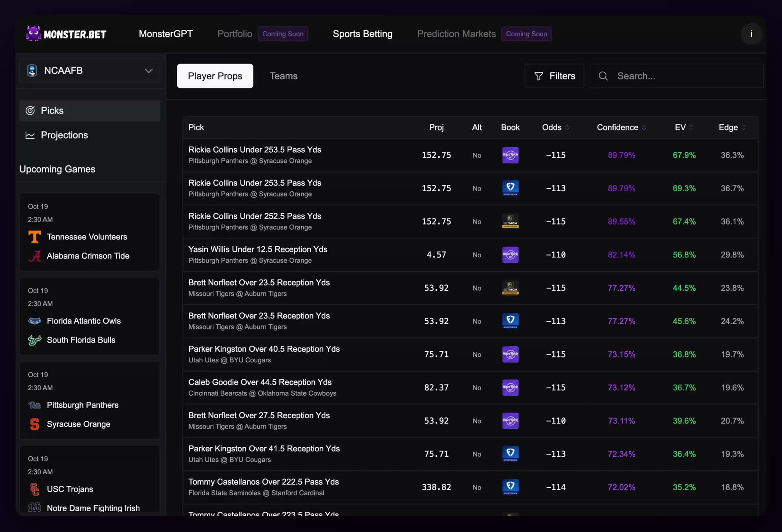782x532 pixels.
Task: Click the Syracuse Orange team logo
Action: [35, 424]
